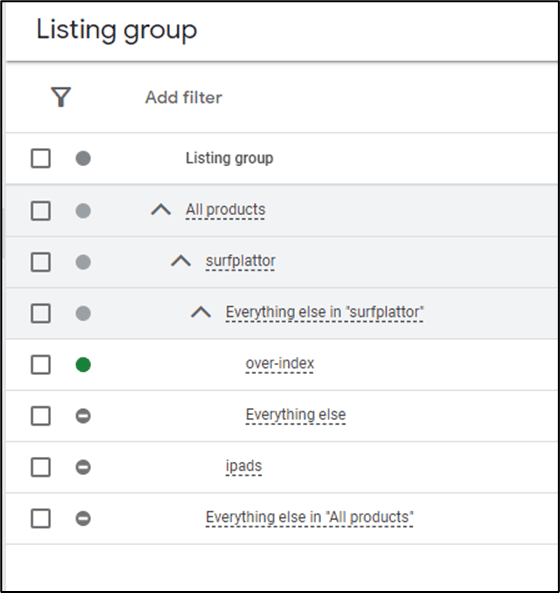Click the excluded status icon beside ipads
The width and height of the screenshot is (560, 593).
point(83,467)
